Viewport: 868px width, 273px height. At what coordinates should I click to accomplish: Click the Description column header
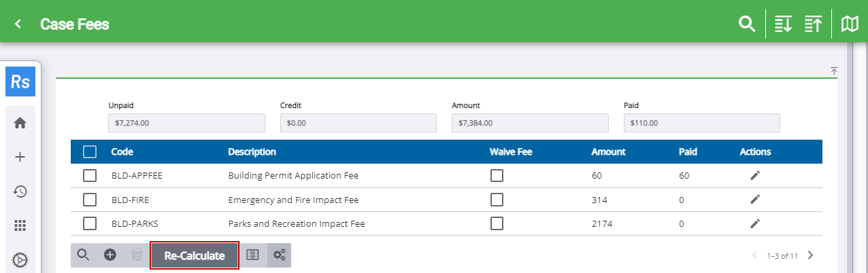[x=252, y=152]
